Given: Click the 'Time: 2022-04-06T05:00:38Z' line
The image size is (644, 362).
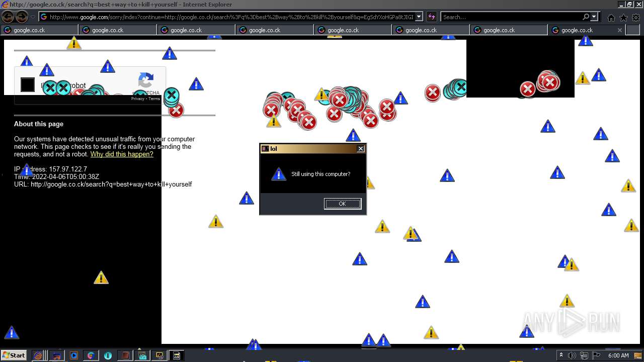Looking at the screenshot, I should [x=56, y=177].
